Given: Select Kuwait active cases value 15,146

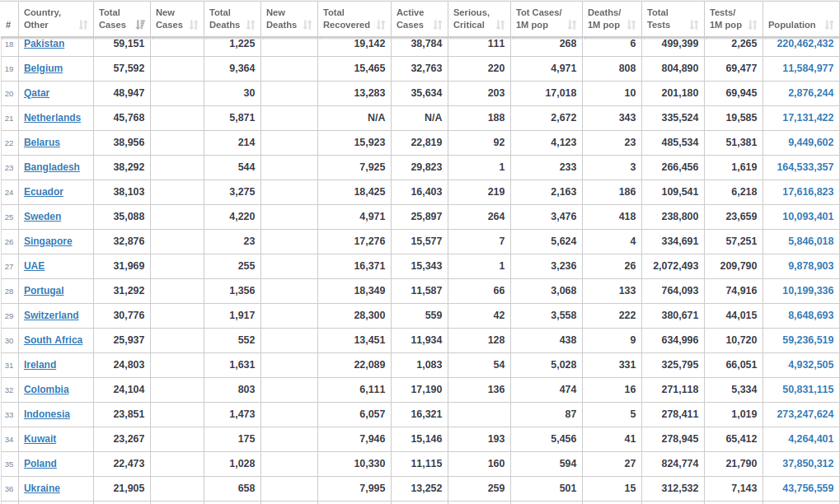Looking at the screenshot, I should pos(426,439).
